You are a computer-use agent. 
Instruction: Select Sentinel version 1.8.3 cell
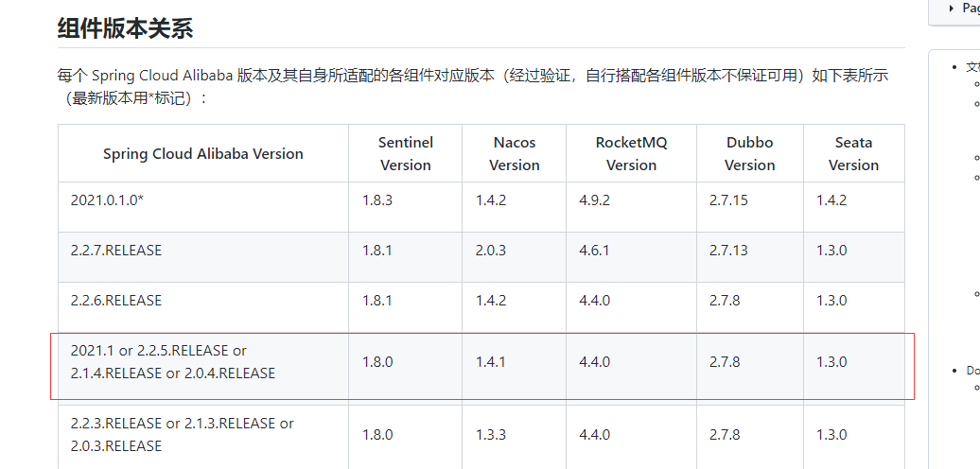406,207
